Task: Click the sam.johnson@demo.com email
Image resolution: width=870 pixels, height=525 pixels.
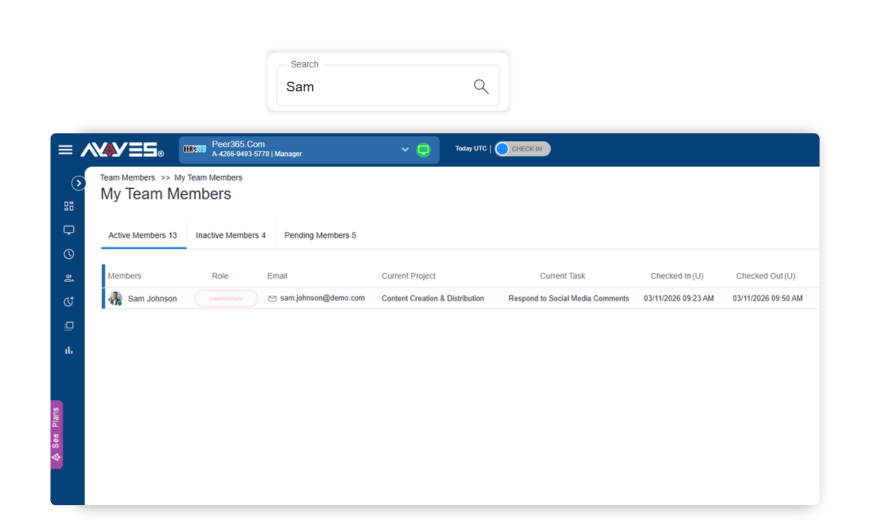Action: click(x=322, y=298)
